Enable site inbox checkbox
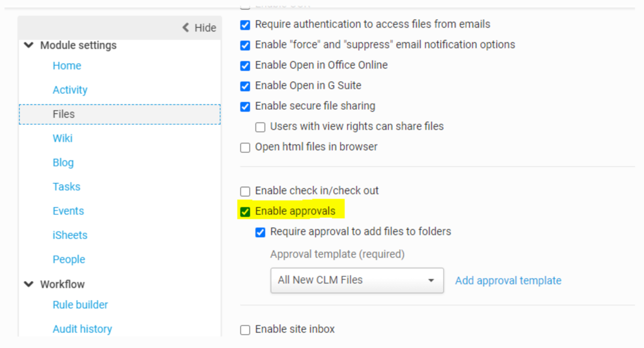Viewport: 644px width, 348px height. pyautogui.click(x=245, y=330)
